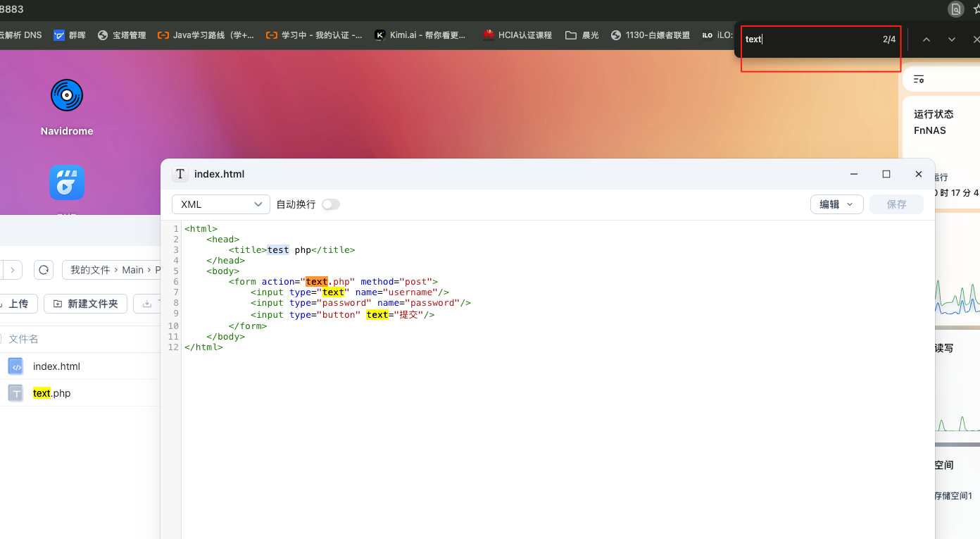Navigate forward in the file manager
Viewport: 980px width, 539px height.
click(x=13, y=270)
